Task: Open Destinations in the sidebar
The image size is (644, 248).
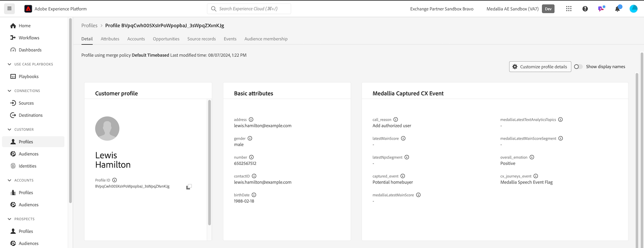Action: click(x=31, y=115)
